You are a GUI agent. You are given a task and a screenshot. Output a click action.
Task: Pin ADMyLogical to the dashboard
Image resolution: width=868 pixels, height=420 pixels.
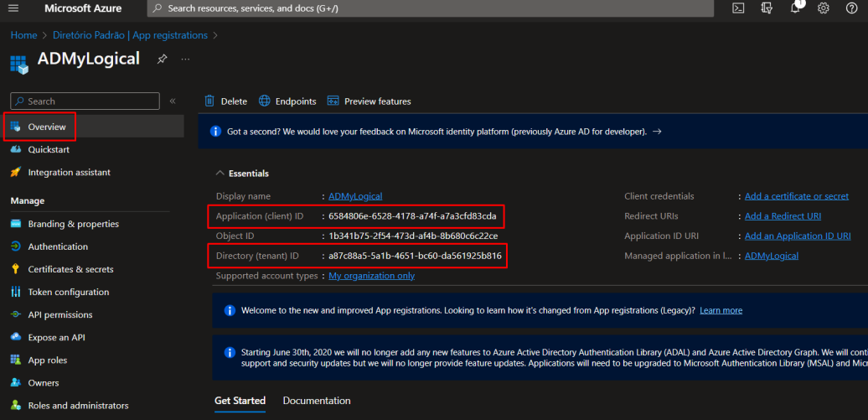coord(162,59)
